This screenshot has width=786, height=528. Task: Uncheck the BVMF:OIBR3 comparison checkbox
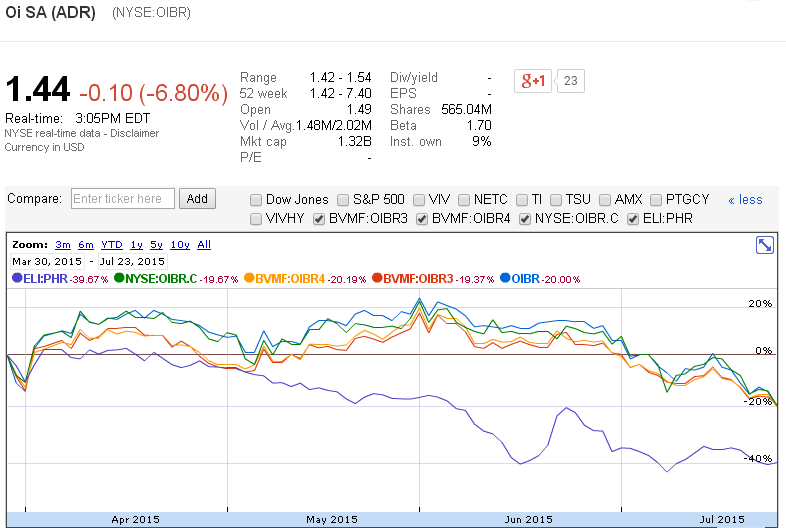(x=319, y=219)
